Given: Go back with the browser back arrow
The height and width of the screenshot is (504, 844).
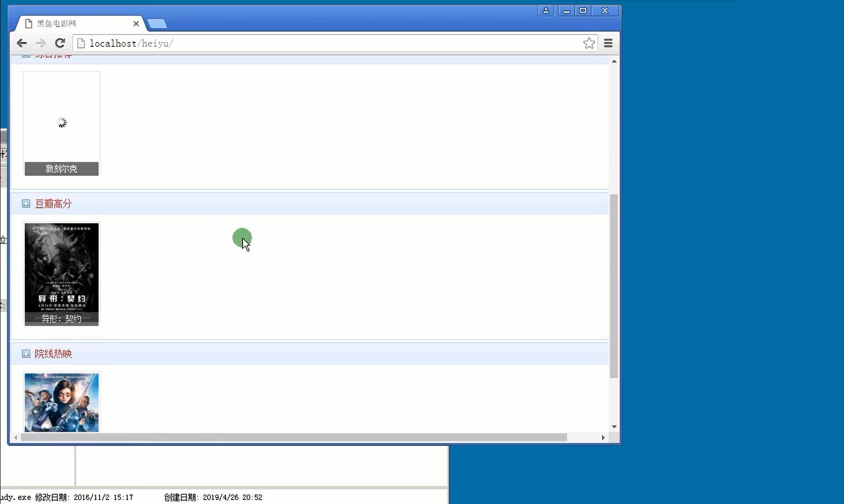Looking at the screenshot, I should [x=21, y=43].
